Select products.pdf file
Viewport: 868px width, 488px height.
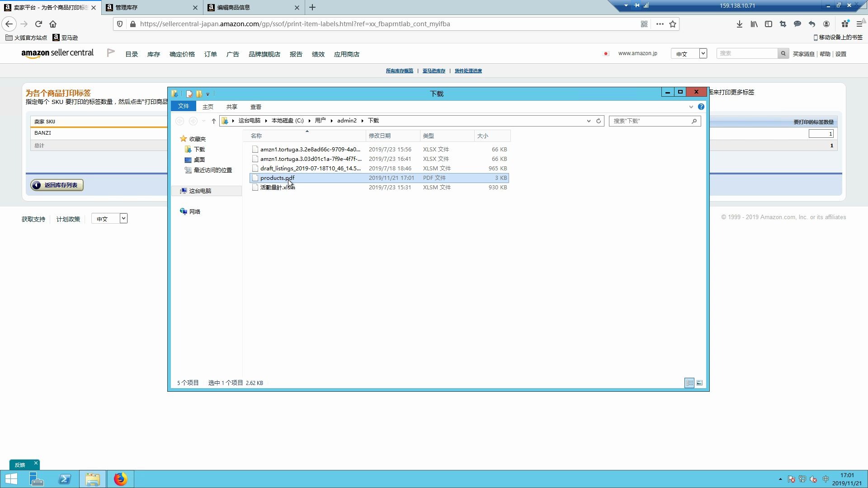[x=379, y=178]
